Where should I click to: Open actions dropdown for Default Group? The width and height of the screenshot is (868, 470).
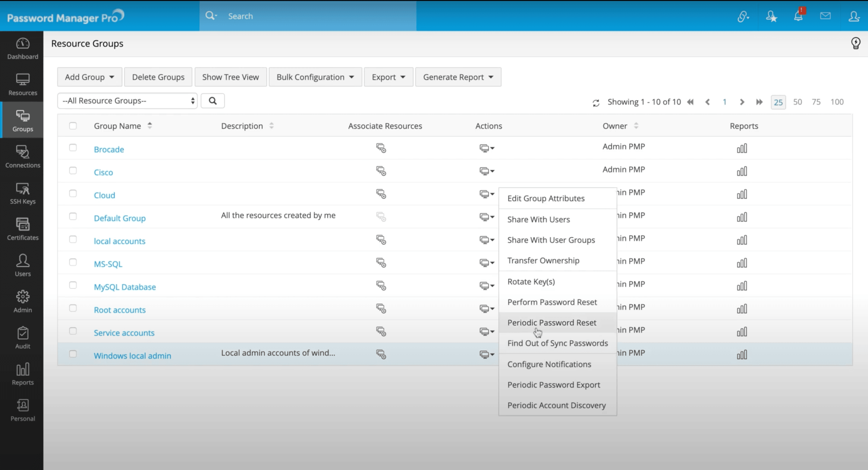487,217
